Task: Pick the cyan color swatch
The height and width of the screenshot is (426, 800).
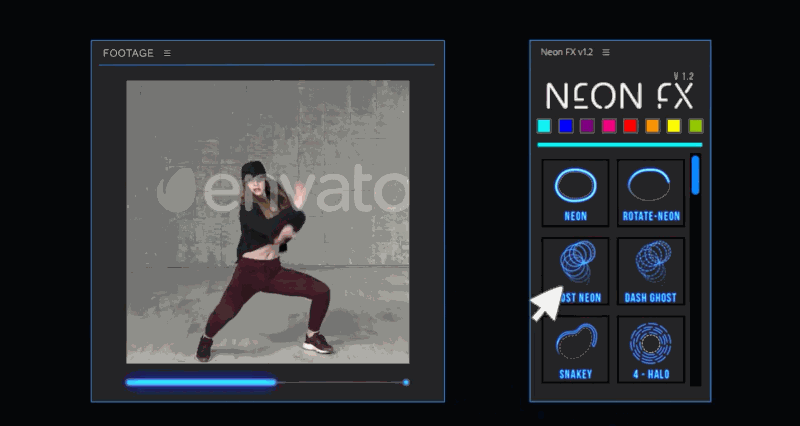Action: 544,126
